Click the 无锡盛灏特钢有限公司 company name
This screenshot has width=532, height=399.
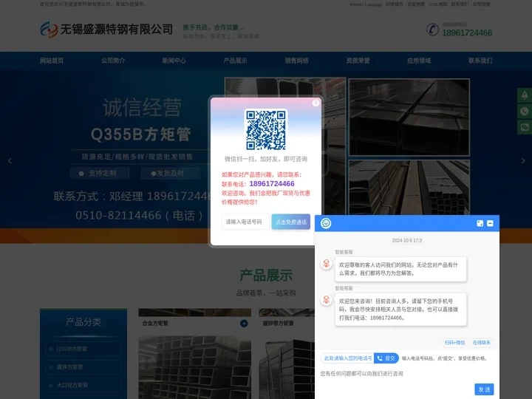click(117, 29)
